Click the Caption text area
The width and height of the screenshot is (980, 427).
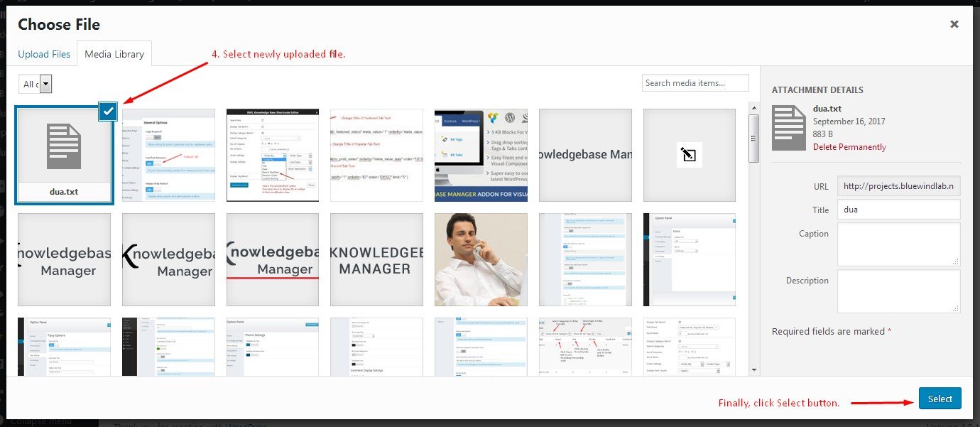tap(899, 244)
